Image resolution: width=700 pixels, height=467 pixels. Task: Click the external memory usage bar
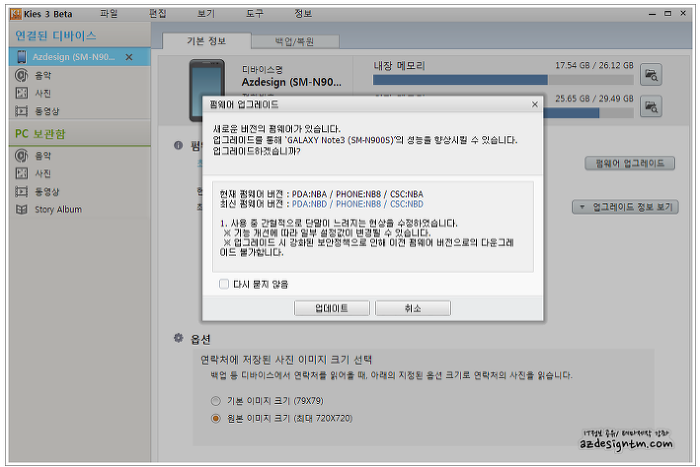(588, 113)
